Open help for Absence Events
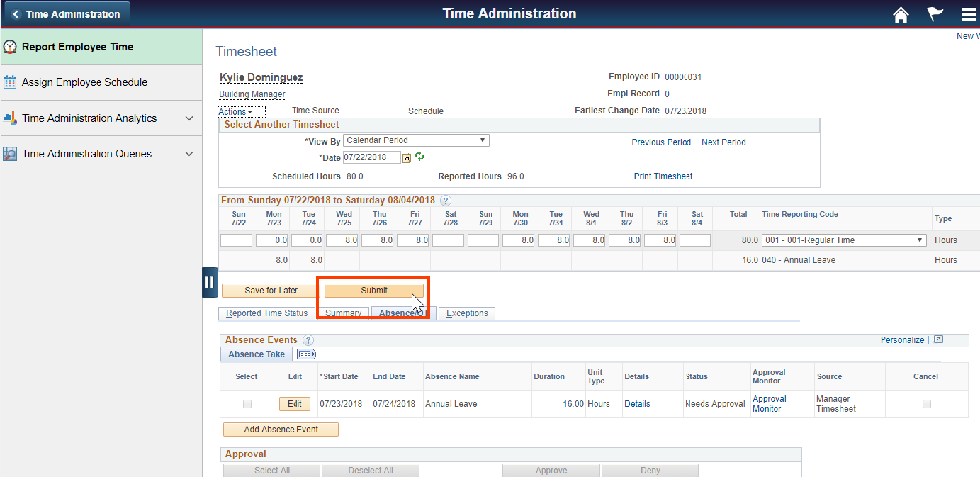980x477 pixels. point(308,340)
